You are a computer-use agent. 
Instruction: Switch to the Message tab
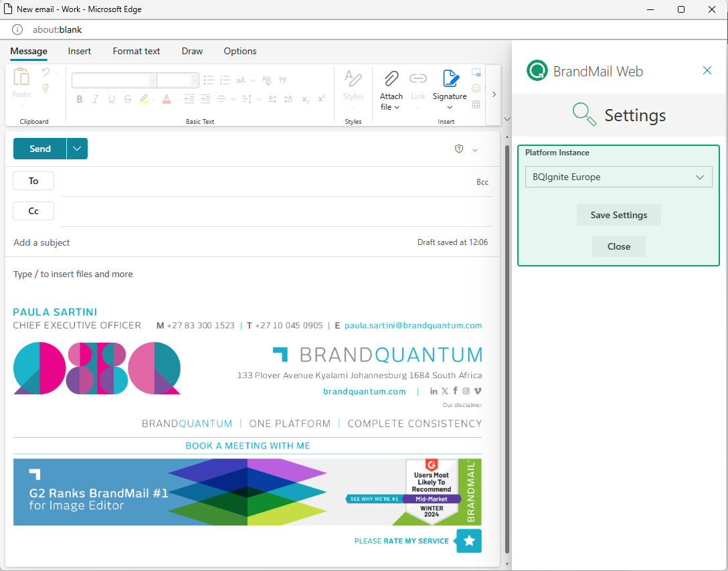pyautogui.click(x=29, y=51)
